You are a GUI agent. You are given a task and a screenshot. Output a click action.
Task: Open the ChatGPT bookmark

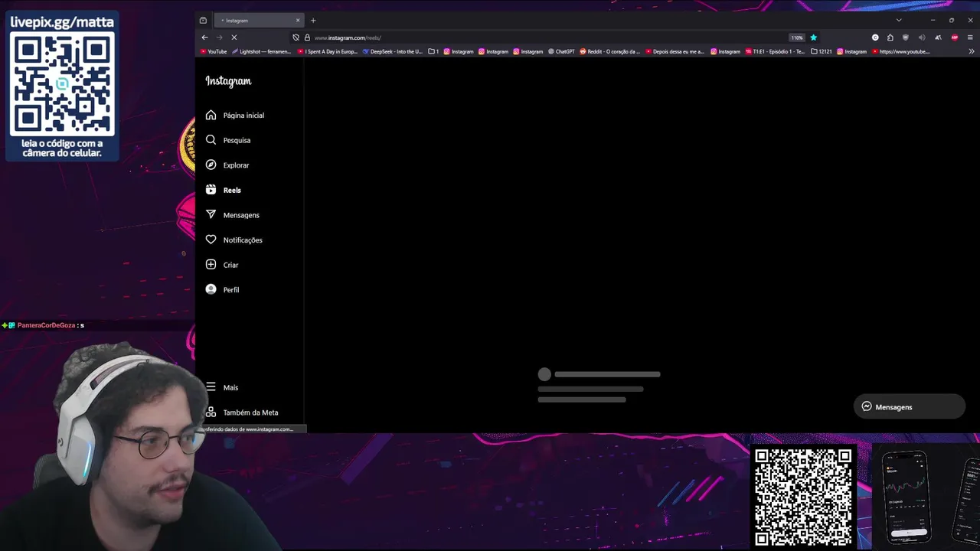pos(561,52)
